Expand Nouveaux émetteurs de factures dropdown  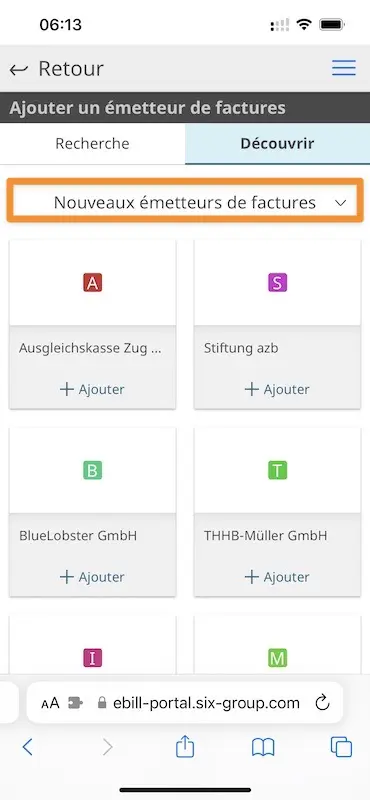(x=185, y=203)
